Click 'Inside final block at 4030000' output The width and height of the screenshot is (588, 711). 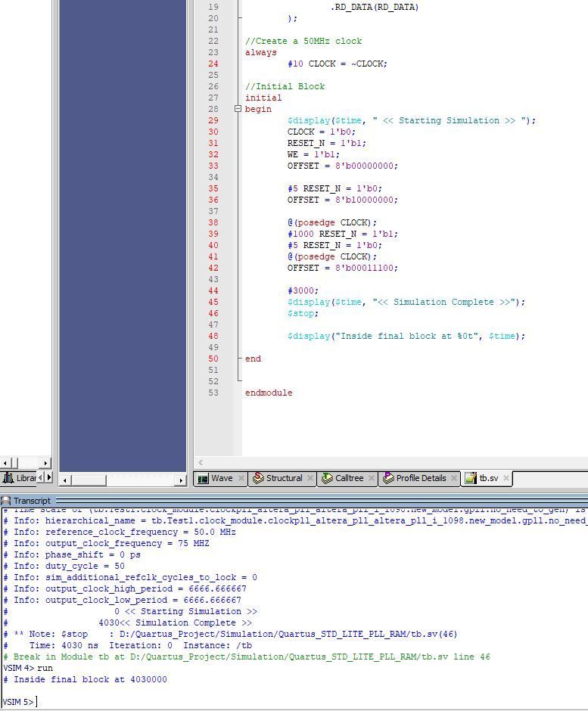tap(86, 679)
